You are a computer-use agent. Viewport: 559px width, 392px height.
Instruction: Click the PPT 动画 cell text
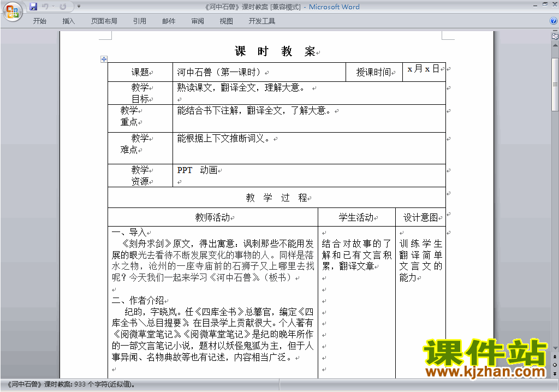point(197,170)
